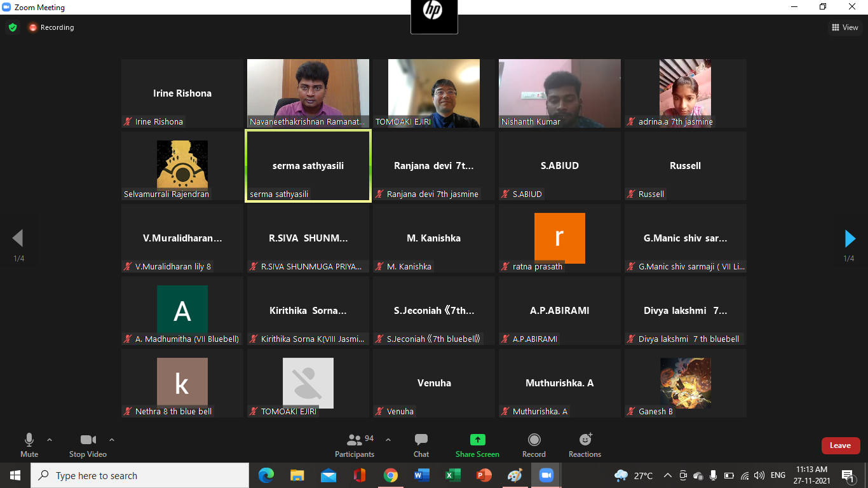Viewport: 868px width, 488px height.
Task: Click the Zoom icon in the taskbar
Action: pos(546,475)
